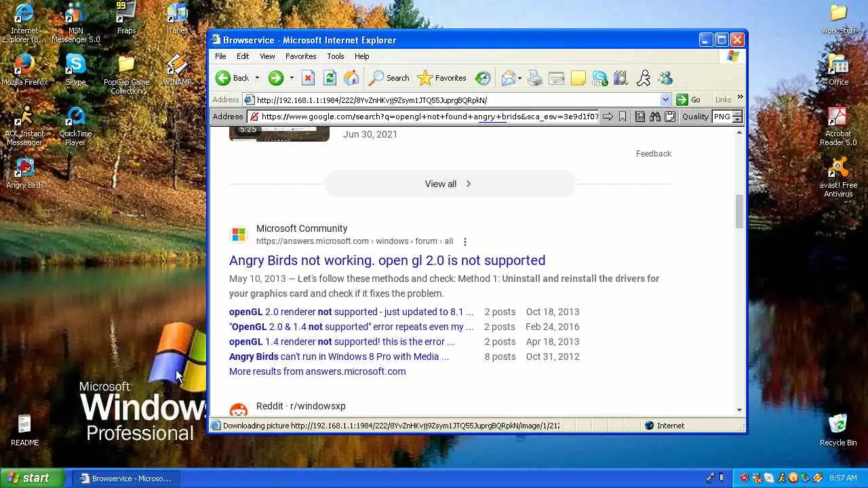This screenshot has width=868, height=488.
Task: Click the Winamp lightning tray icon
Action: (x=818, y=478)
